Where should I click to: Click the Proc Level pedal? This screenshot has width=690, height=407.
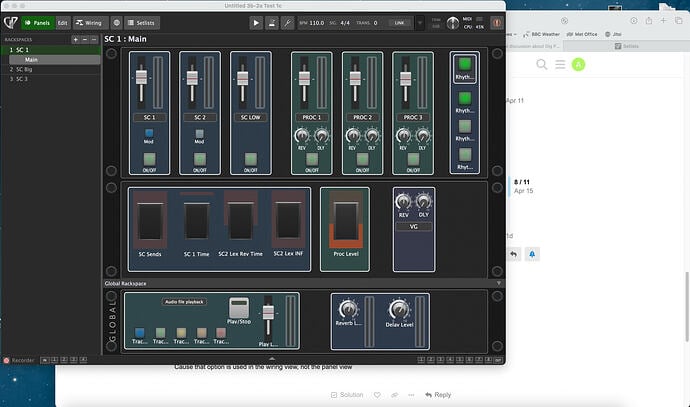[x=346, y=221]
